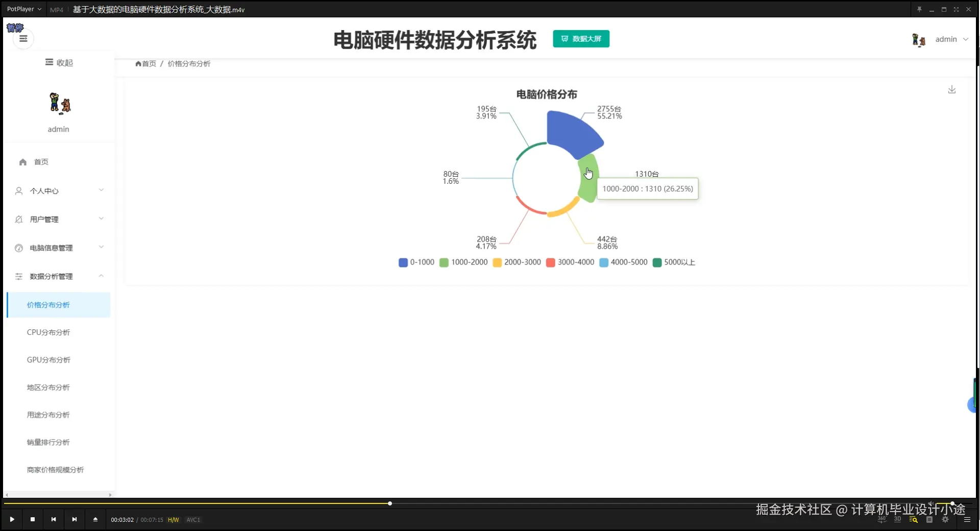Open PotPlayer settings gear icon

(945, 519)
